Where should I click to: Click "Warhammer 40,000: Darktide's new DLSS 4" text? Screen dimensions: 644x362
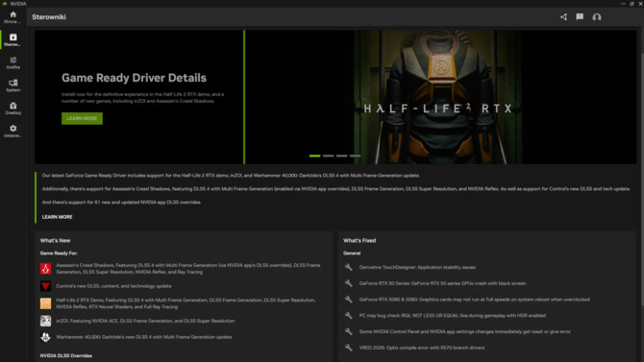144,337
